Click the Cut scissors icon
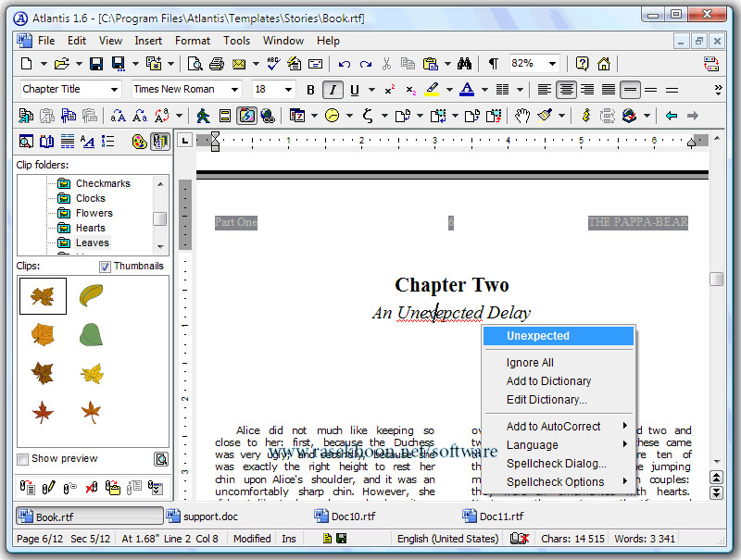 coord(386,63)
